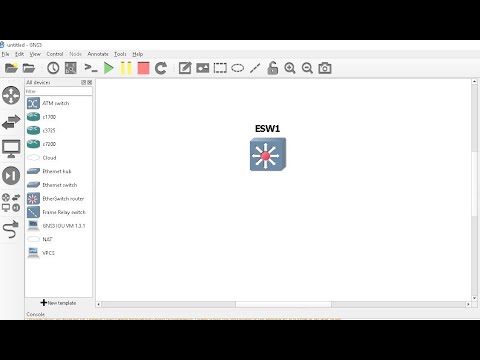Image resolution: width=480 pixels, height=360 pixels.
Task: Start all nodes with green play button
Action: click(x=109, y=68)
